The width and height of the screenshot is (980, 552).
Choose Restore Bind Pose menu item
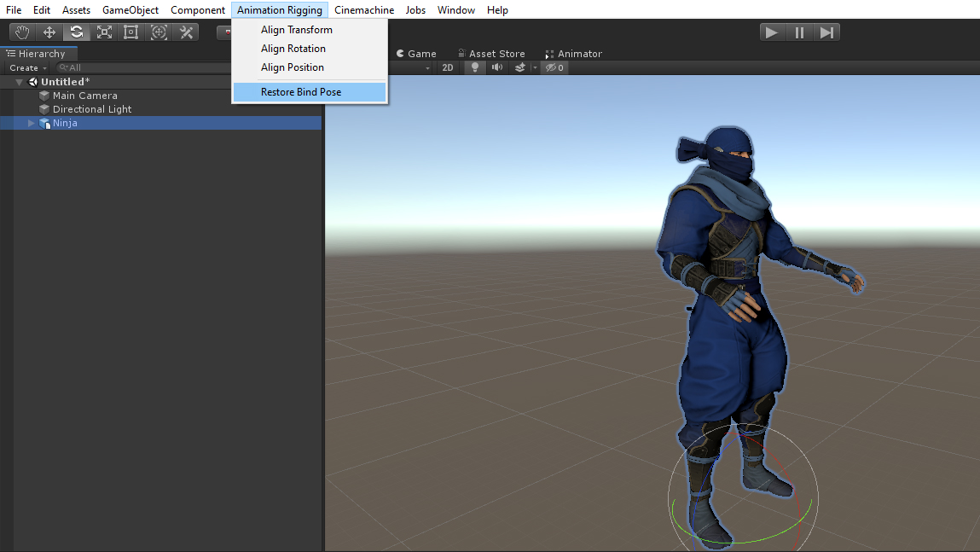(301, 92)
